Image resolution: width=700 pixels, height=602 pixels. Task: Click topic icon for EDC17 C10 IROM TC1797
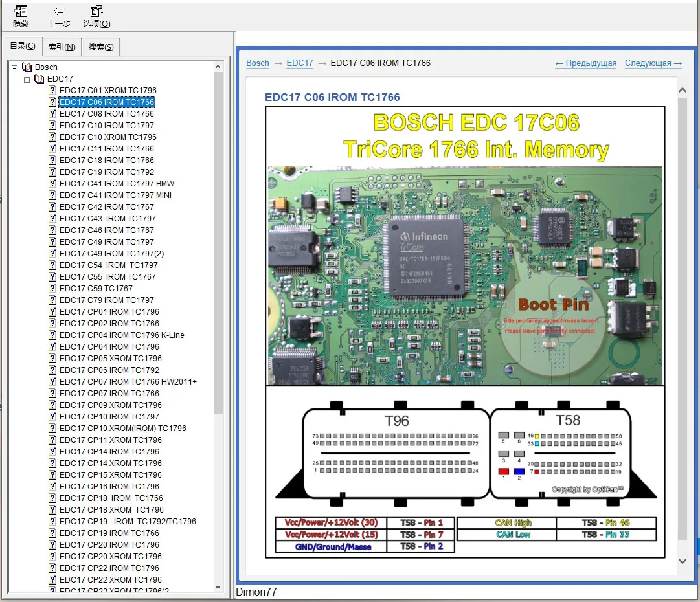(52, 126)
